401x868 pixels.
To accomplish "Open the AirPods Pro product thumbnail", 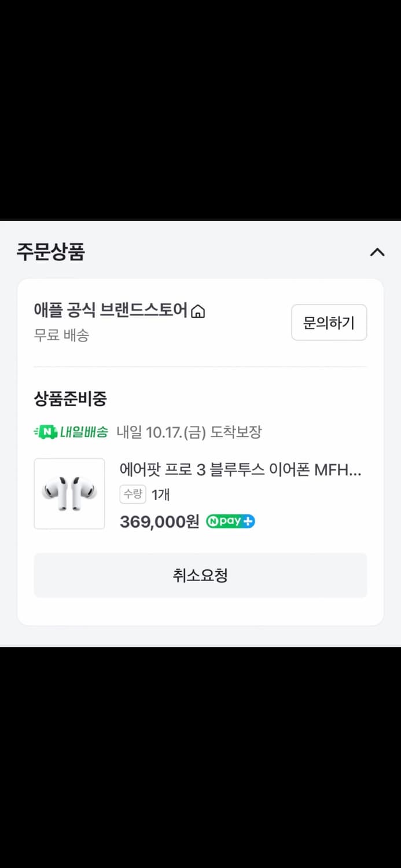I will [x=69, y=494].
